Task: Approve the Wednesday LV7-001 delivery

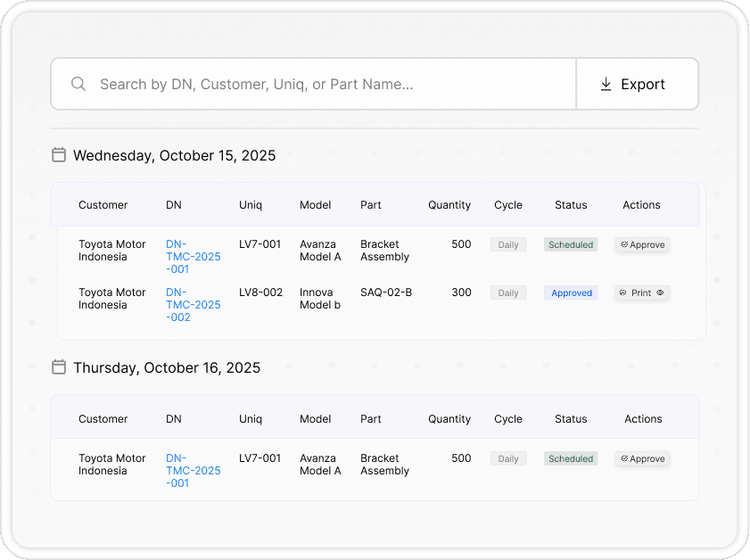Action: point(642,245)
